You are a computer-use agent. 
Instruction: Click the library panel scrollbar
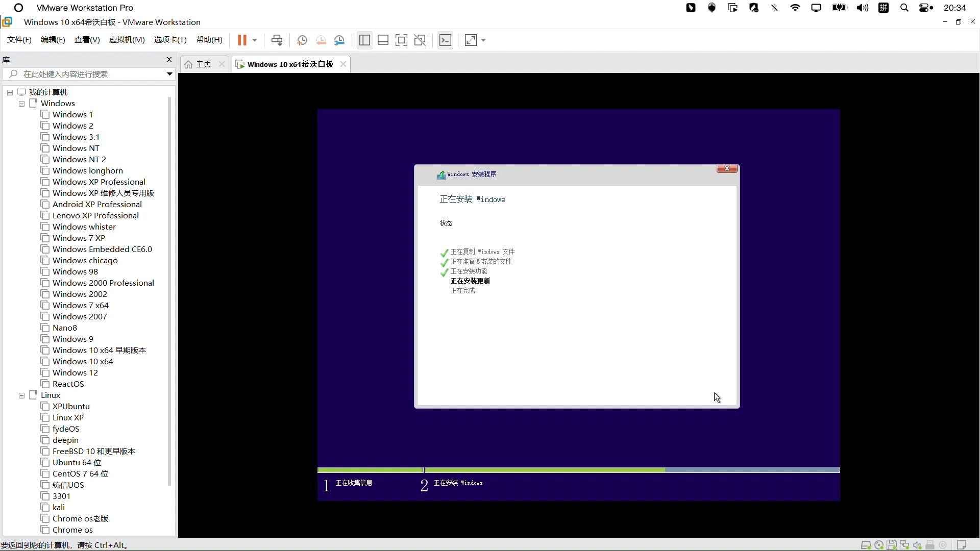pos(169,291)
